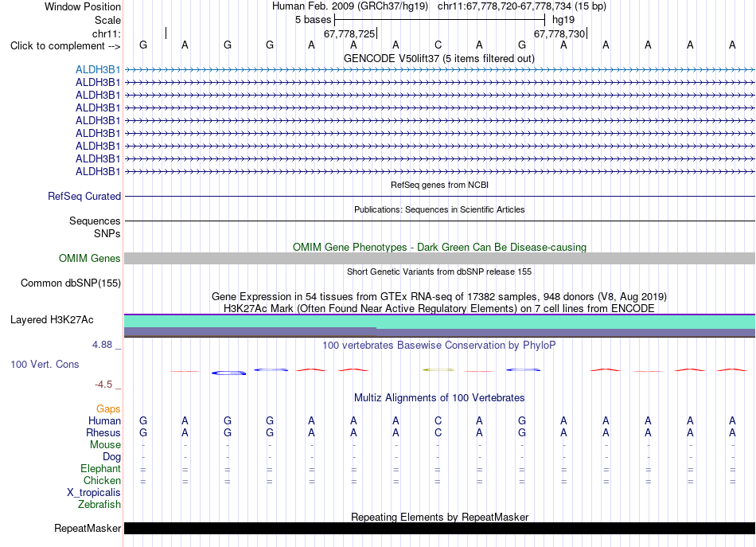Click the OMIM Gene Phenotypes green title
756x547 pixels.
(x=439, y=248)
